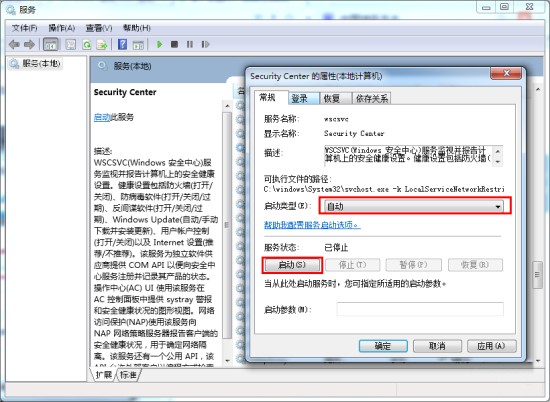Maximize the 服务 window
Screen dimensions: 550x402
(x=504, y=7)
